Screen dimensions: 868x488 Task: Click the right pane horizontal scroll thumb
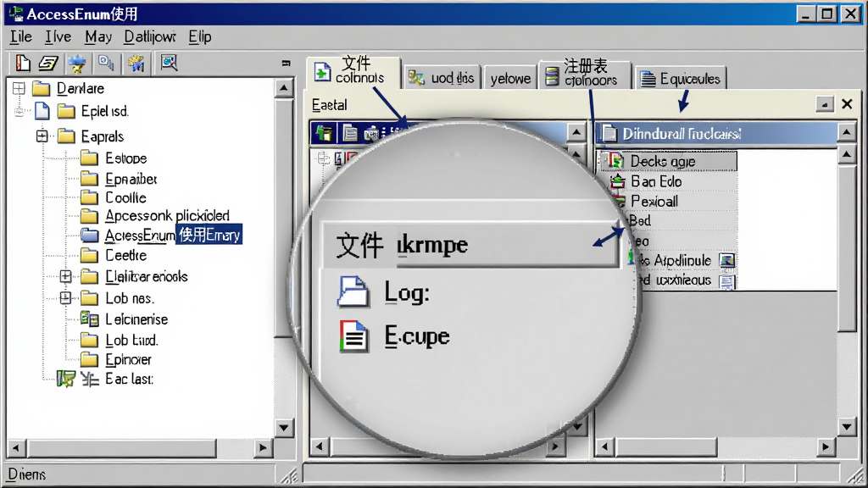pyautogui.click(x=666, y=446)
